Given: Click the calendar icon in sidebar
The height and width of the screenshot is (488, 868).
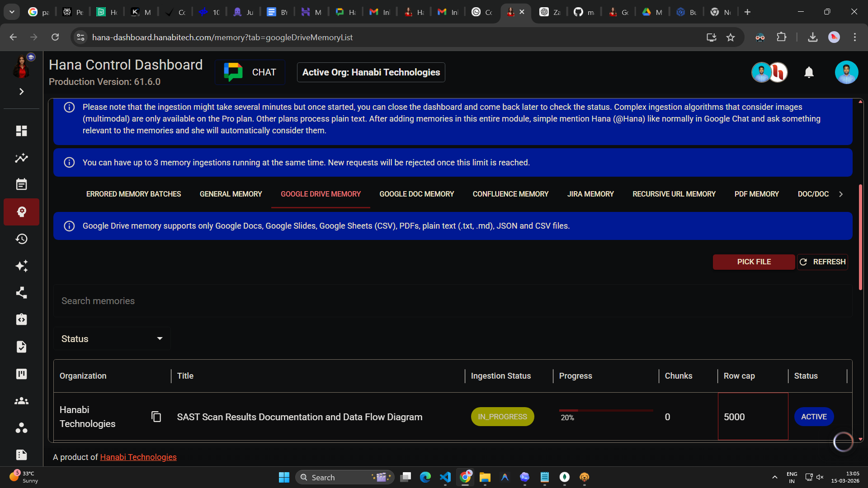Looking at the screenshot, I should 21,184.
